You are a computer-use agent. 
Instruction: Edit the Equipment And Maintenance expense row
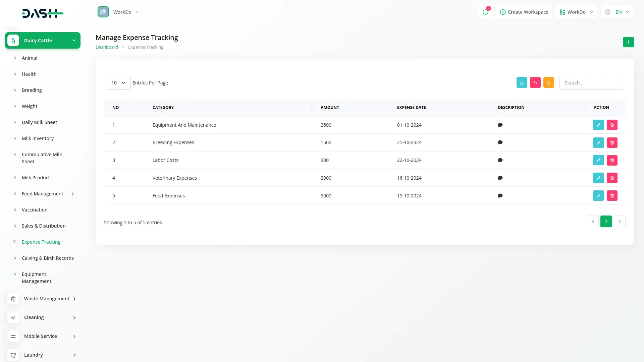pyautogui.click(x=598, y=125)
